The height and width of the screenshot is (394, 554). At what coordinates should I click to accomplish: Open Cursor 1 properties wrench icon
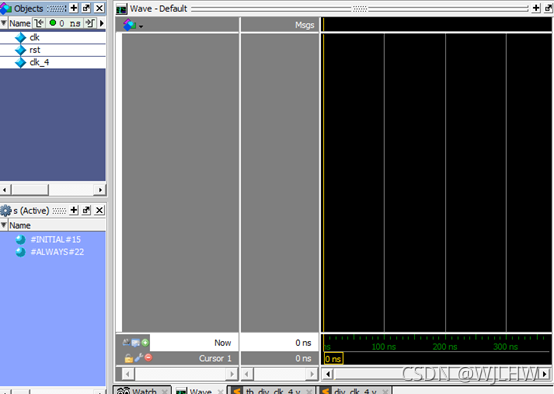[138, 358]
